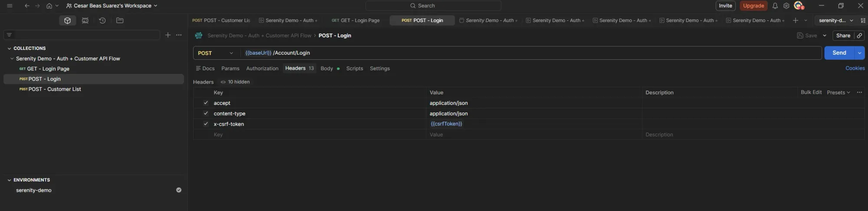Screen dimensions: 868x211
Task: Open the user avatar menu
Action: click(799, 6)
